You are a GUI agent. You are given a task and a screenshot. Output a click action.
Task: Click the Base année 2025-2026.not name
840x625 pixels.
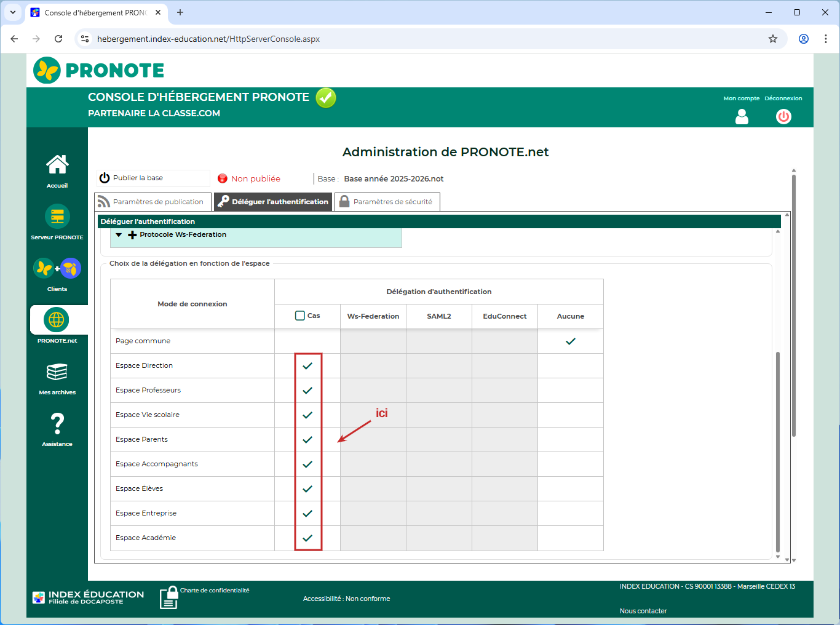[x=394, y=179]
